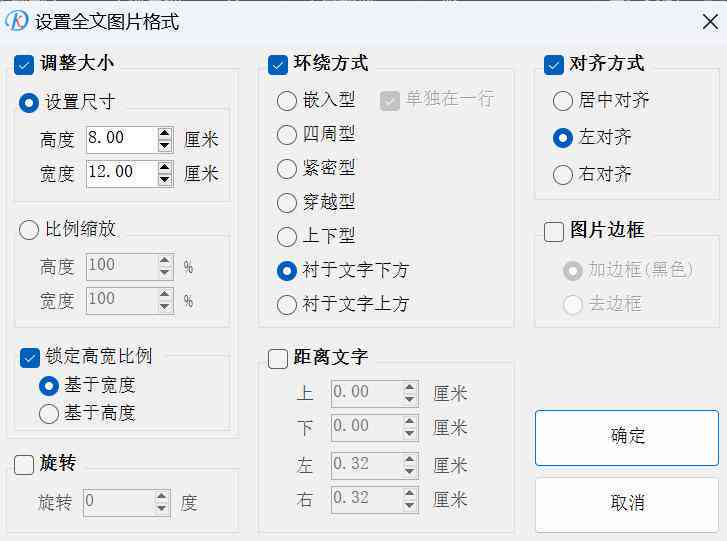The height and width of the screenshot is (541, 727).
Task: Increase the 宽度 12.00 value with up arrow
Action: (x=165, y=167)
